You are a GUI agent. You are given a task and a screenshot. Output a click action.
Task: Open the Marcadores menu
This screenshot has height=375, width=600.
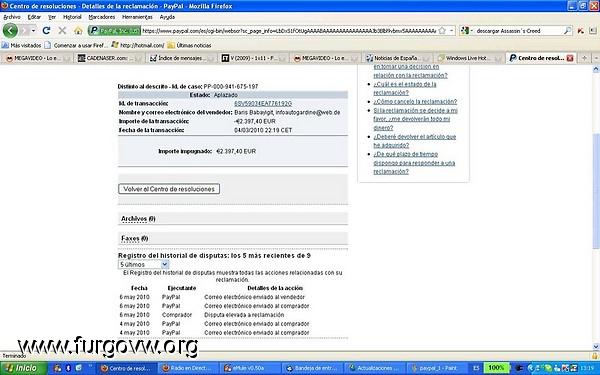click(x=102, y=17)
